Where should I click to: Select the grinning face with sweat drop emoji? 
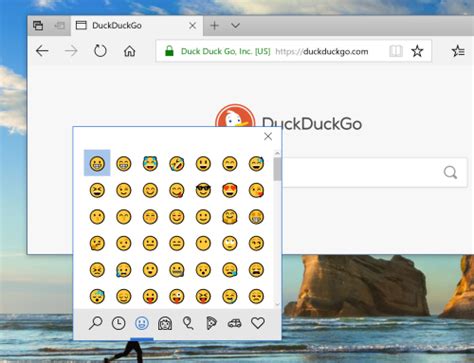click(256, 164)
